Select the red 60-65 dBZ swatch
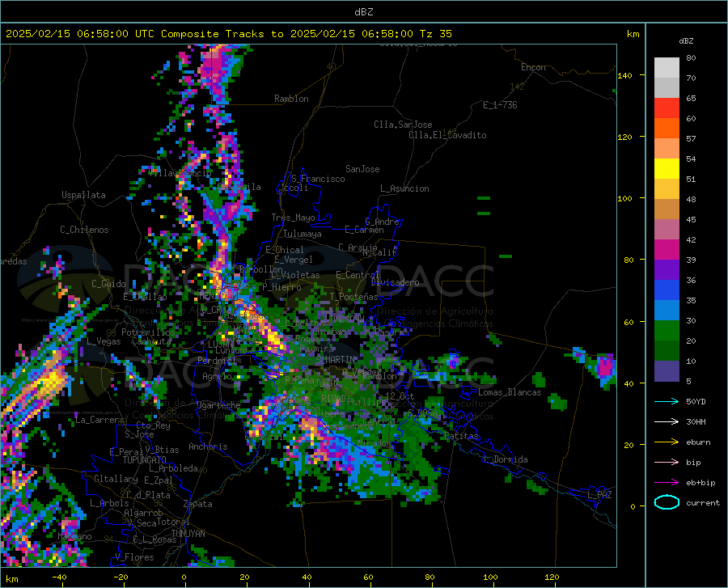This screenshot has width=728, height=588. 667,108
